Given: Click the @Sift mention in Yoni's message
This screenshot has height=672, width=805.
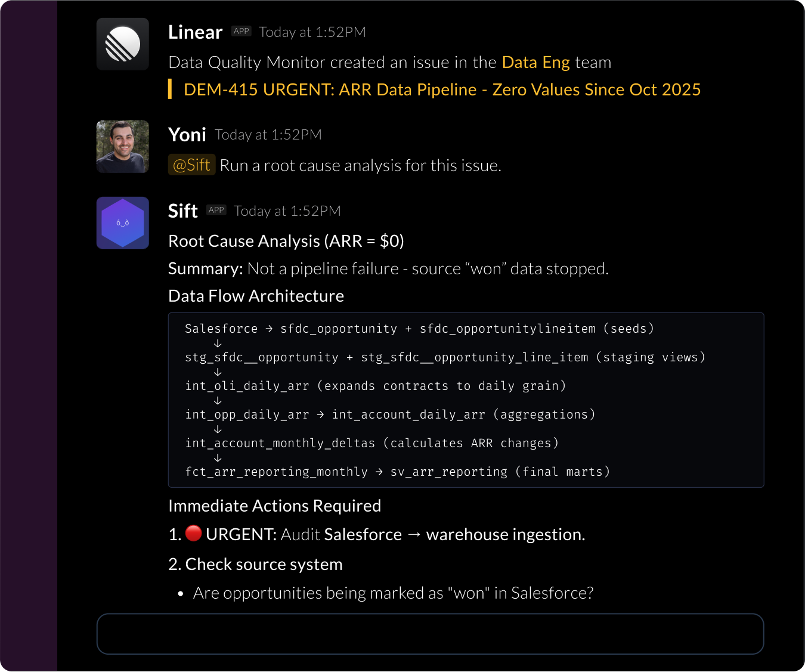Looking at the screenshot, I should pyautogui.click(x=191, y=165).
